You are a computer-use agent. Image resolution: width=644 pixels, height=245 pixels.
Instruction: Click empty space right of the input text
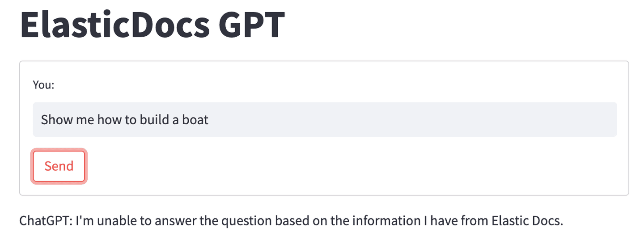pos(402,120)
